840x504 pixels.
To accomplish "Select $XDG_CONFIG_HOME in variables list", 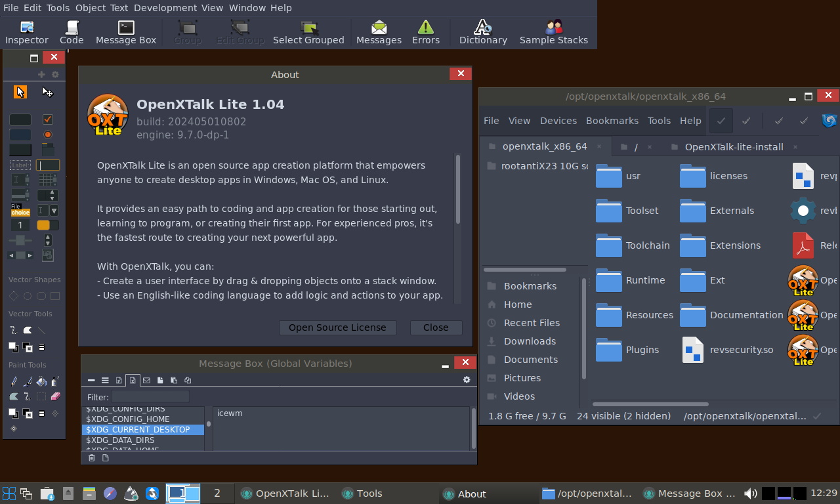I will 143,419.
